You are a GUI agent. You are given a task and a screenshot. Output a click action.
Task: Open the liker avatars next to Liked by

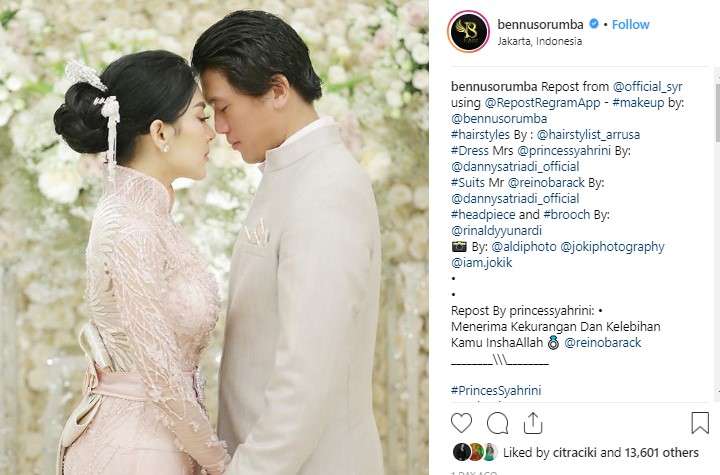tap(475, 452)
